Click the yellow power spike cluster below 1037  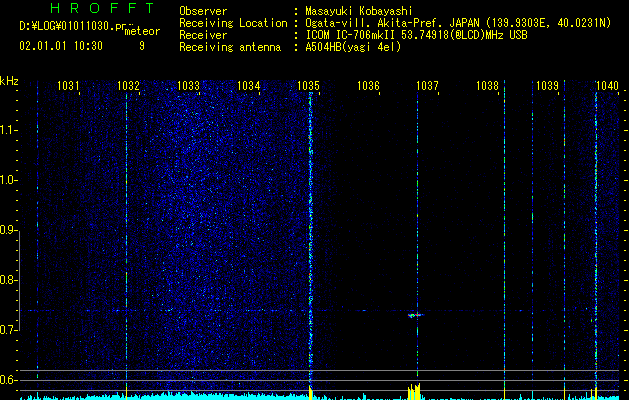414,391
